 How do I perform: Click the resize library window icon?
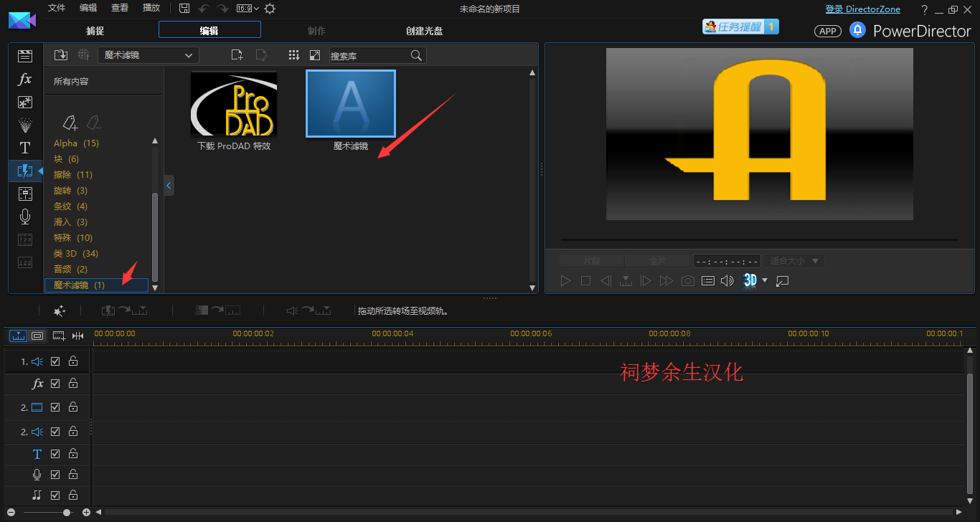315,55
